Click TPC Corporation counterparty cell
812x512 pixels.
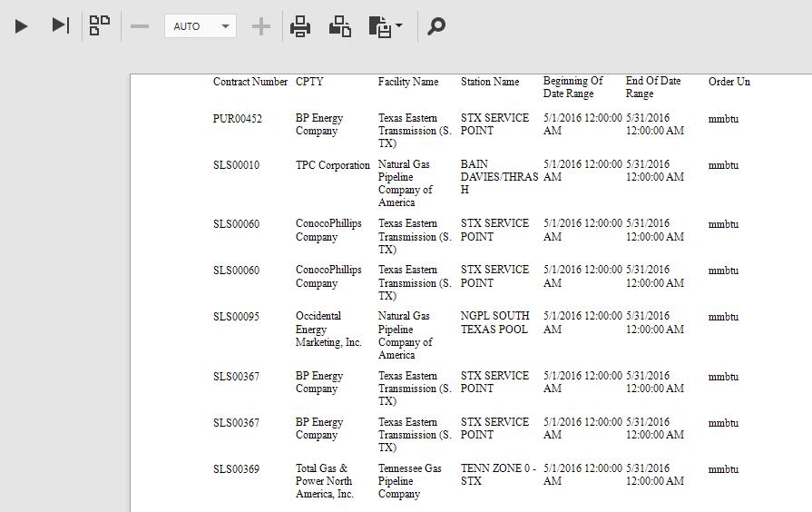click(332, 165)
